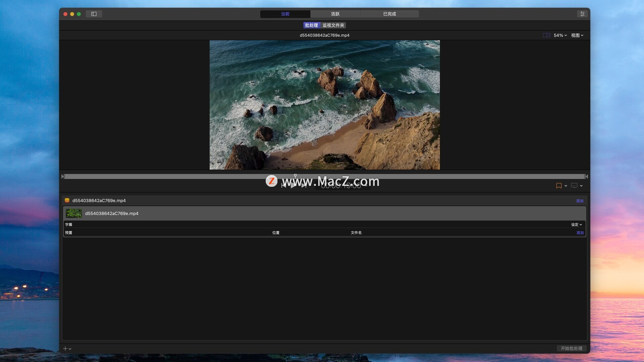Jump to out point at timeline end

point(586,177)
